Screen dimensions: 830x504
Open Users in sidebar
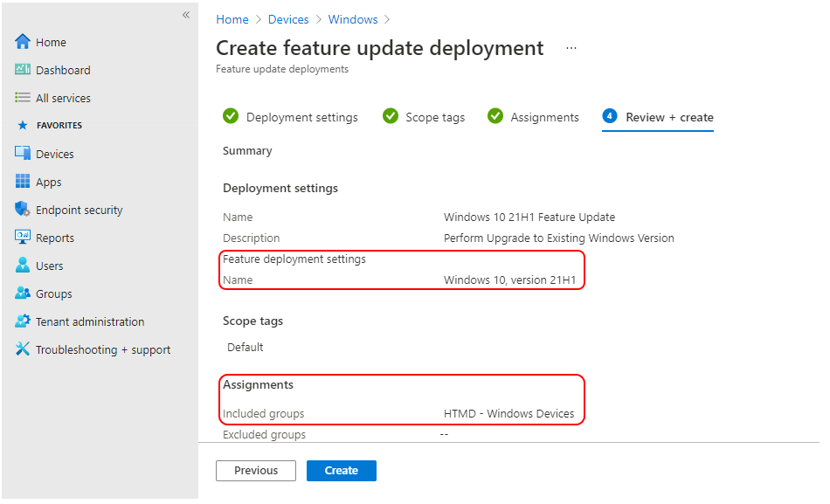pos(49,266)
